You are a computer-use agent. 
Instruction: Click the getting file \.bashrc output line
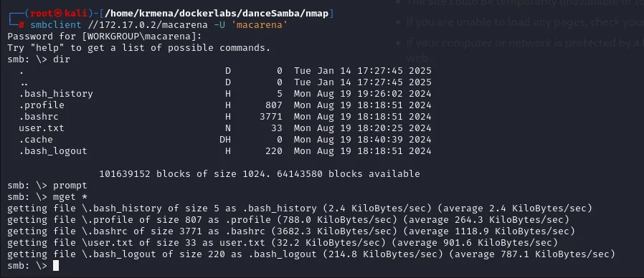click(291, 231)
